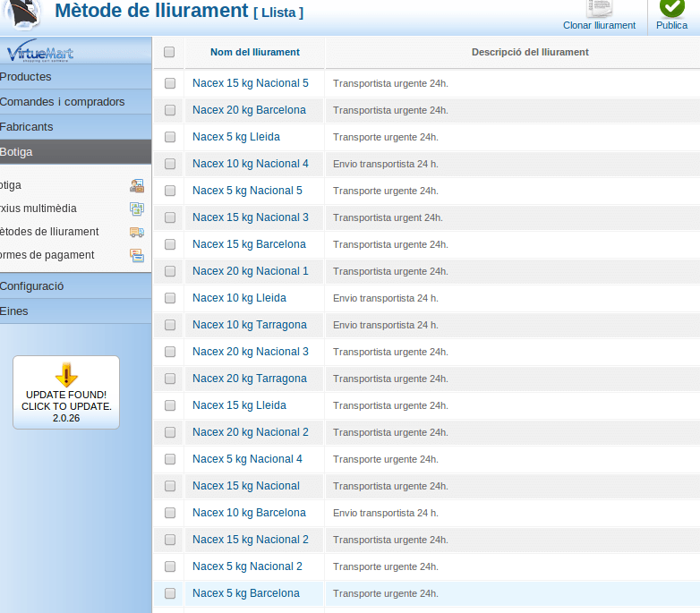Image resolution: width=700 pixels, height=613 pixels.
Task: Select checkbox for Nacex 5 kg Barcelona
Action: [x=170, y=593]
